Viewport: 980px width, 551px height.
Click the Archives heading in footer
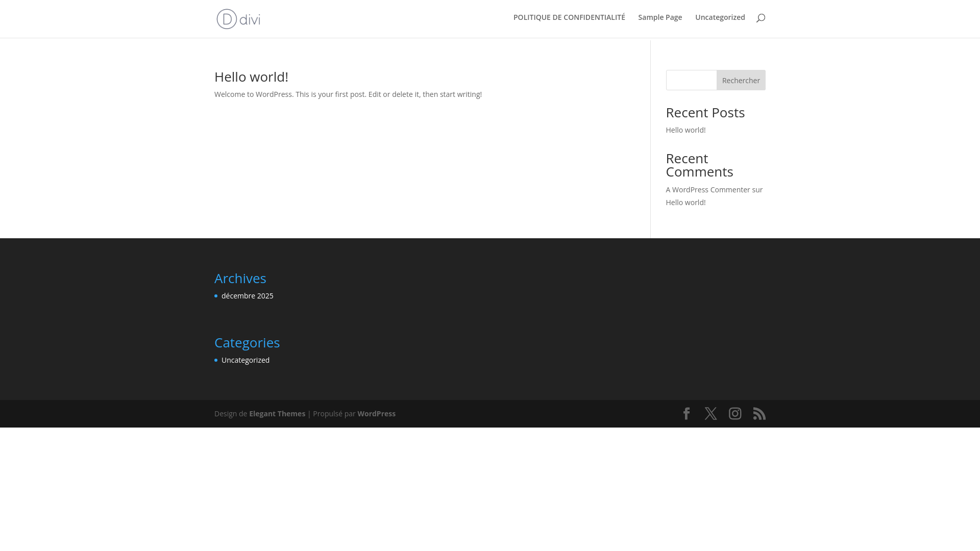240,278
